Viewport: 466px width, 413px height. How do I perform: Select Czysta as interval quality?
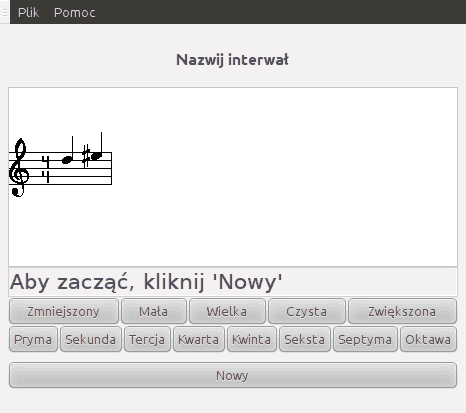(307, 311)
